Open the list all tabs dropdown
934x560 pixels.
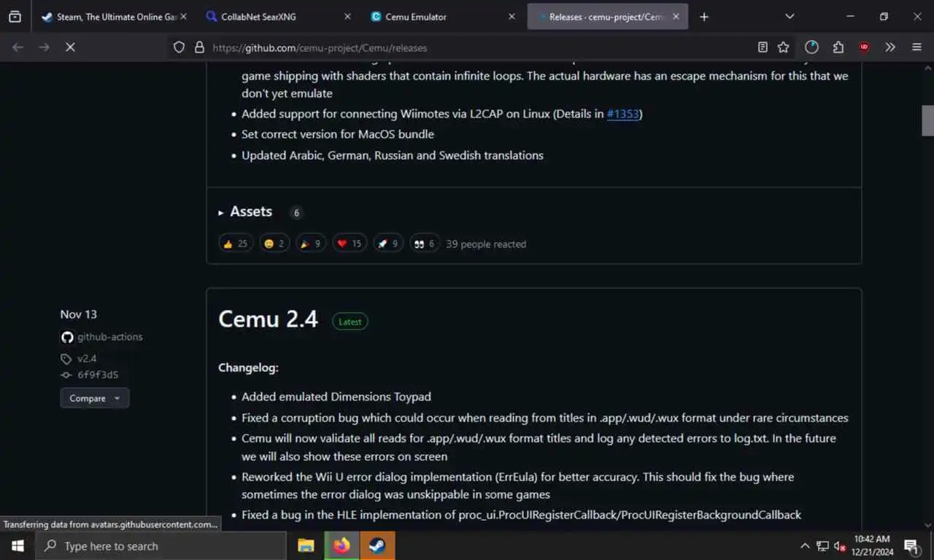tap(790, 16)
